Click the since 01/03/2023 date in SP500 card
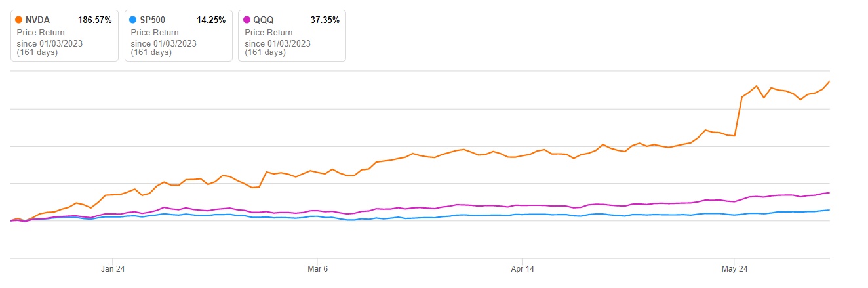 coord(164,44)
